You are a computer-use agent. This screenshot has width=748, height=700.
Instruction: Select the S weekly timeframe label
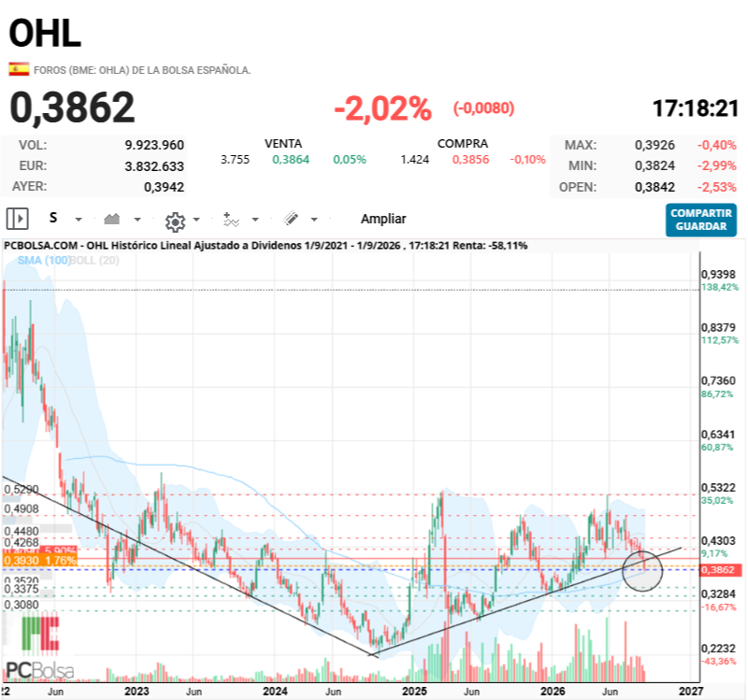[x=53, y=219]
